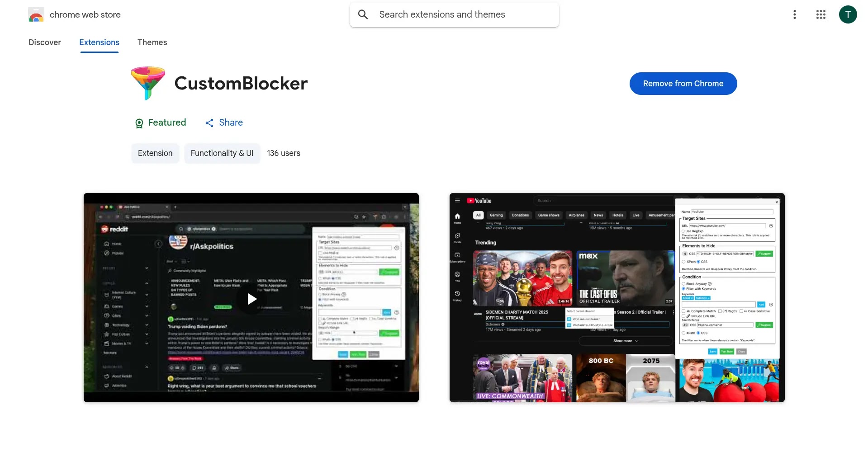Open the account avatar labeled T

point(848,14)
